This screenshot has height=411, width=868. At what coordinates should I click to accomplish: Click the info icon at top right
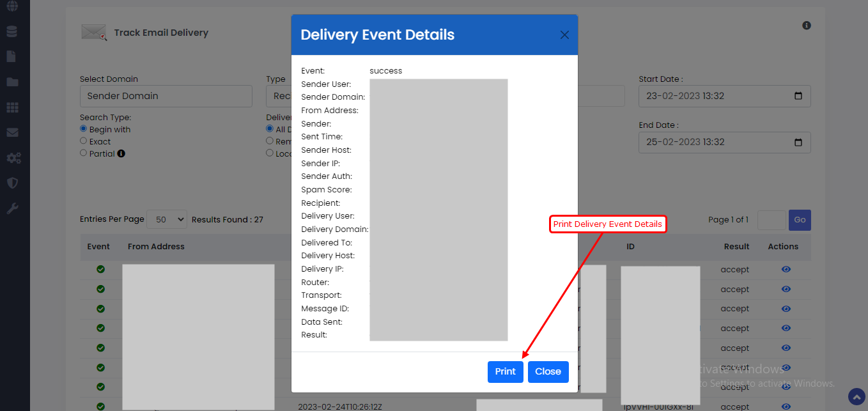(x=807, y=26)
